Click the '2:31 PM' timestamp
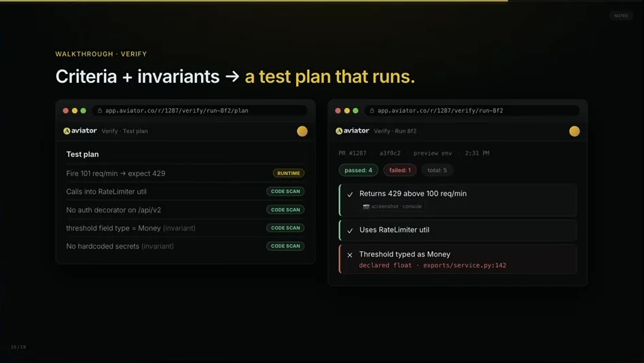The image size is (644, 363). click(x=477, y=154)
